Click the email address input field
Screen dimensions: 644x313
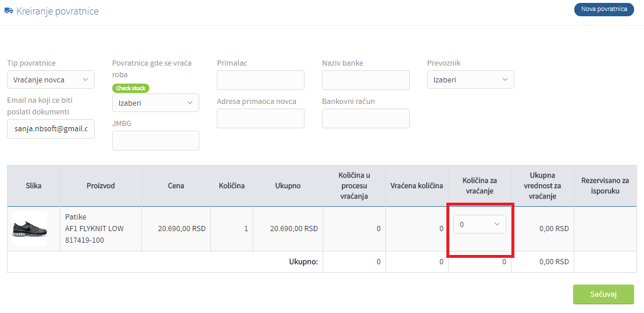coord(51,129)
